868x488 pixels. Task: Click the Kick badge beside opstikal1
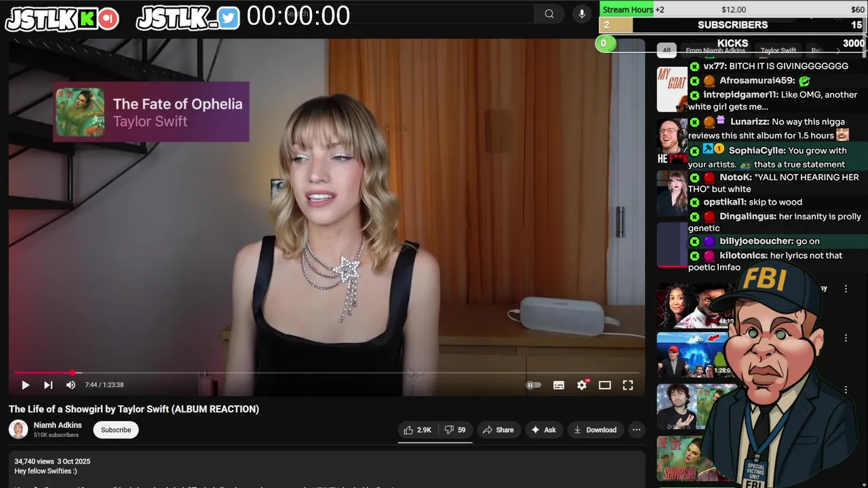(694, 203)
